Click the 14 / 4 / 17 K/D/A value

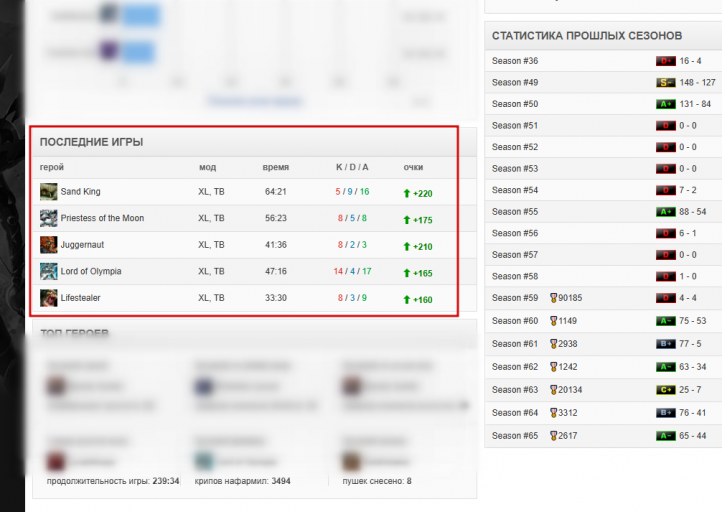[x=352, y=271]
